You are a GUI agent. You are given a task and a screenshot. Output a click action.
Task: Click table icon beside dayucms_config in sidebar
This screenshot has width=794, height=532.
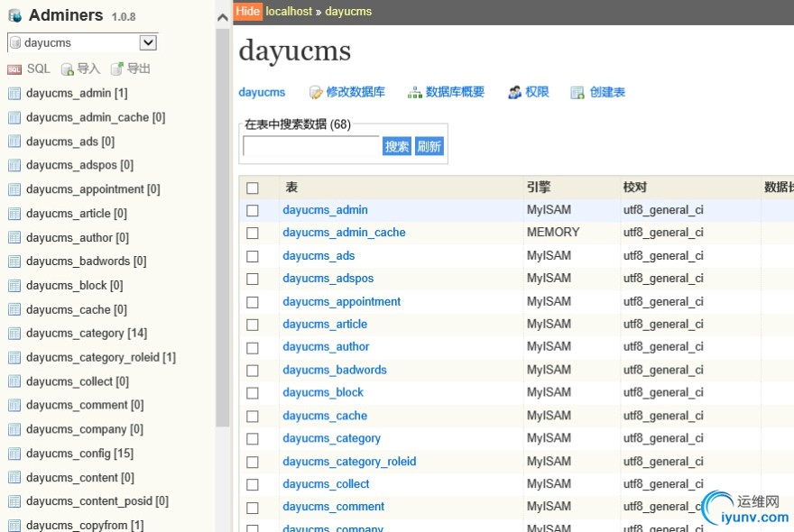pos(14,454)
